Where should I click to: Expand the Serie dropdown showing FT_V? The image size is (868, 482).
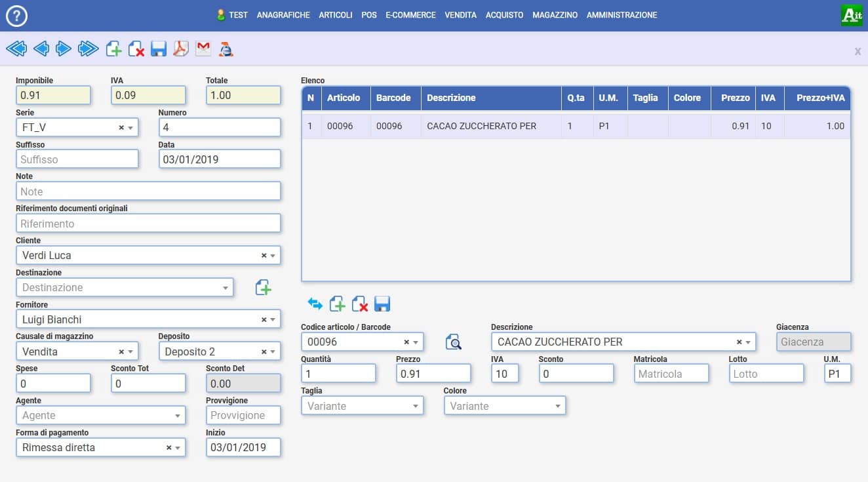[130, 128]
